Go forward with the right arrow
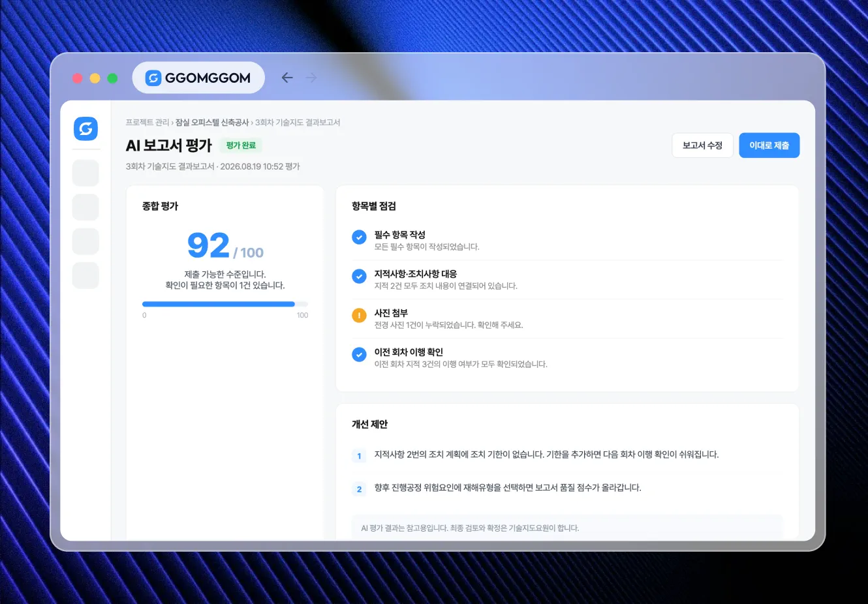The height and width of the screenshot is (604, 868). (311, 78)
